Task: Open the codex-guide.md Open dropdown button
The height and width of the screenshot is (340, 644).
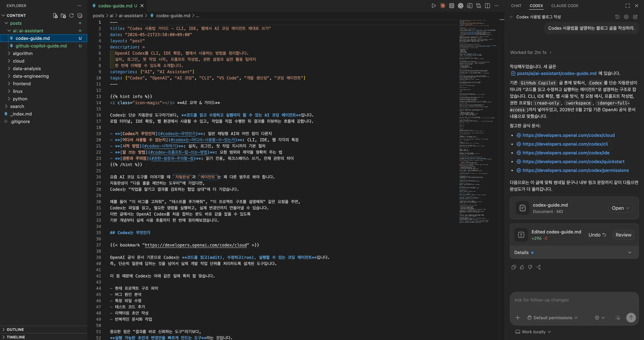Action: [x=621, y=208]
